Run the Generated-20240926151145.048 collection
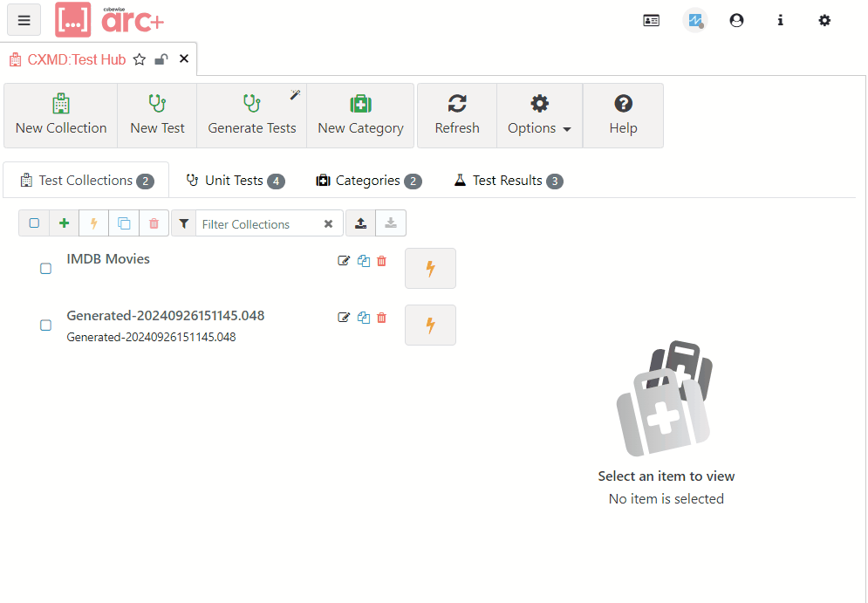 click(430, 325)
